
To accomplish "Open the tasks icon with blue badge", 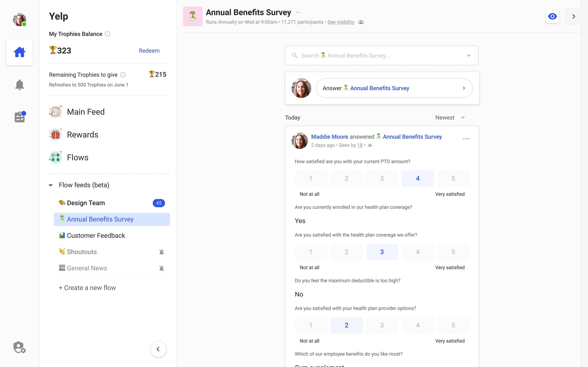I will 19,117.
